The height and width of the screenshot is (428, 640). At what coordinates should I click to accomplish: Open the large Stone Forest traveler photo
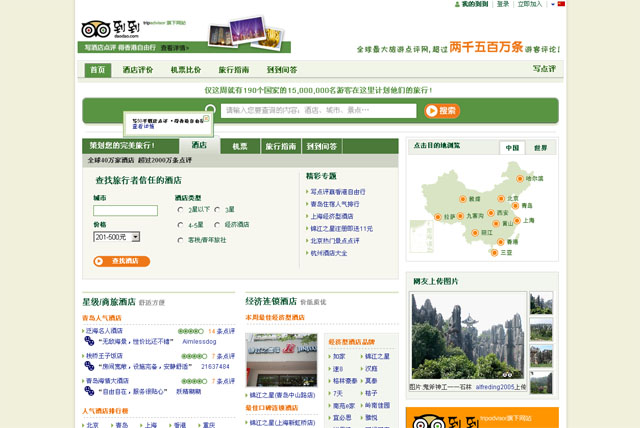tap(467, 336)
